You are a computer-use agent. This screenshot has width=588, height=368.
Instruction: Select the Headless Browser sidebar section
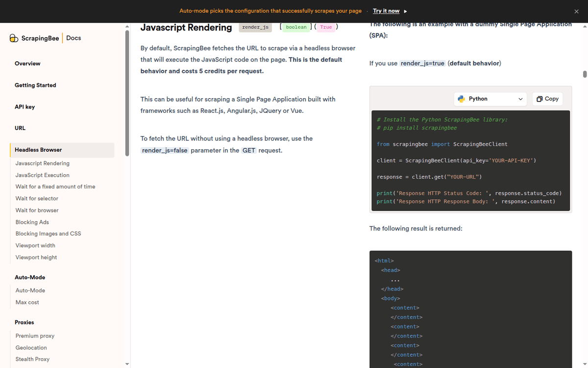pyautogui.click(x=62, y=150)
